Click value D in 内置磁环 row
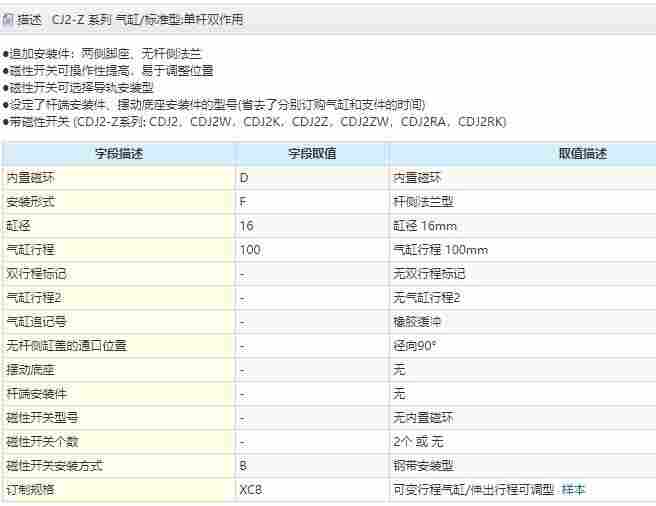Viewport: 656px width, 506px height. 312,178
